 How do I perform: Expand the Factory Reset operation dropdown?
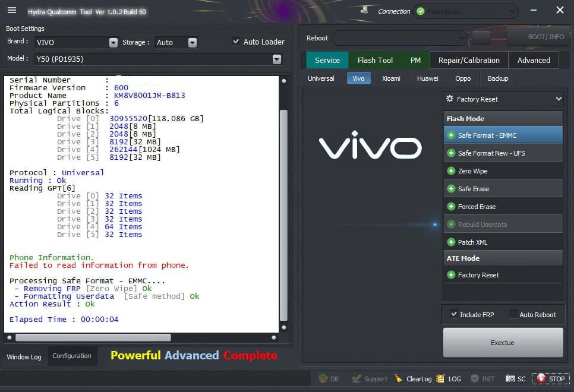click(x=503, y=99)
